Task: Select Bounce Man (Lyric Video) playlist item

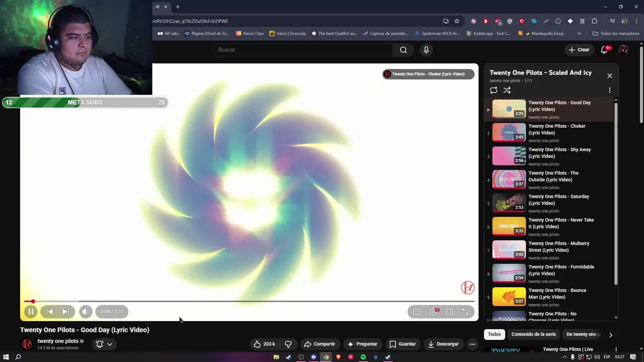Action: [549, 297]
